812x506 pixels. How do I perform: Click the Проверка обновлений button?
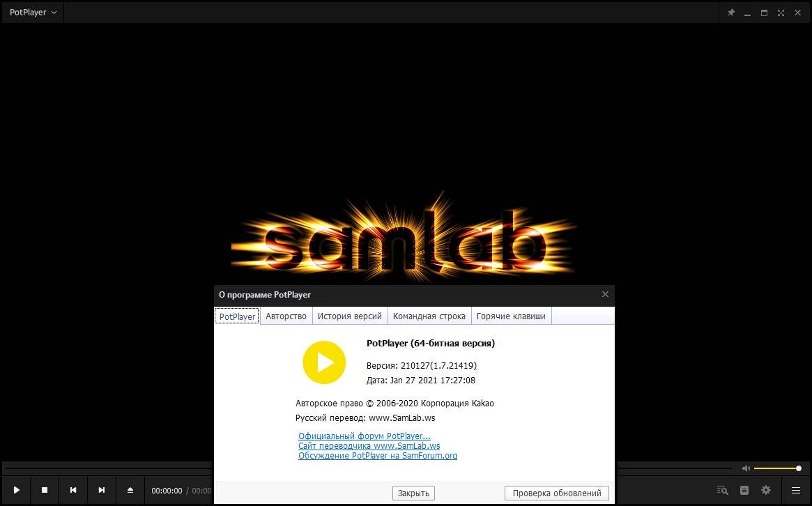[x=557, y=493]
